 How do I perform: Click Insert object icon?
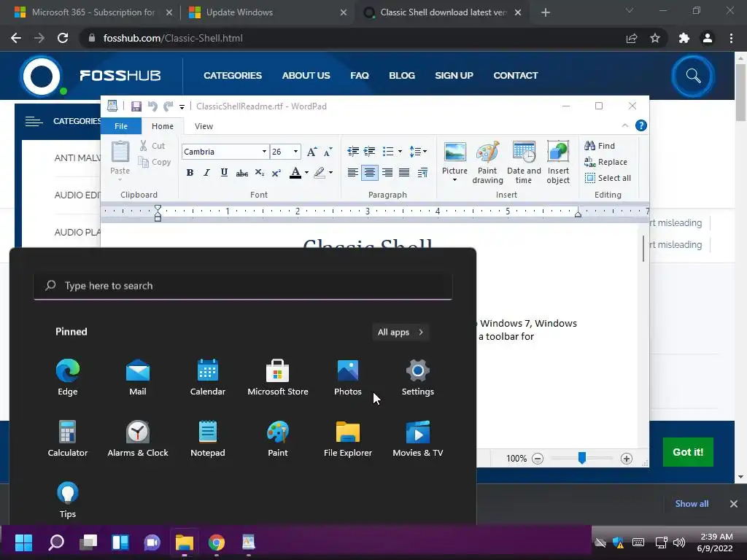(x=558, y=163)
